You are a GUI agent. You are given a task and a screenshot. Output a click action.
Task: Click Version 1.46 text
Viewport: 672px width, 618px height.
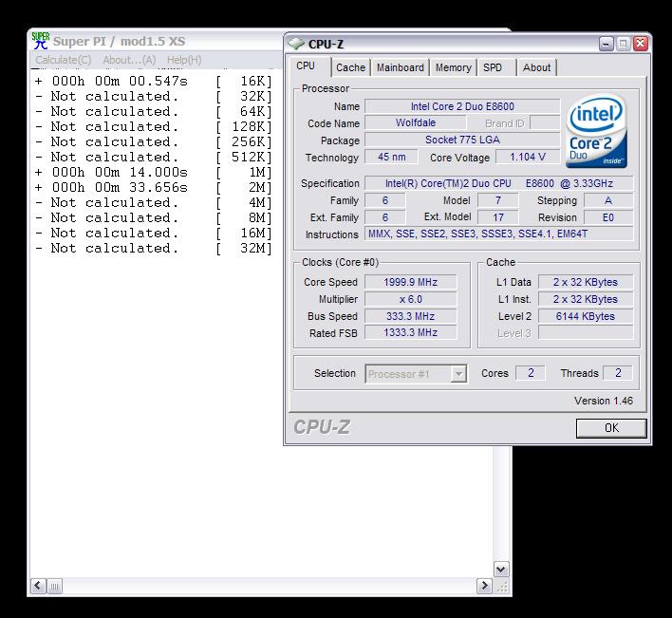point(604,401)
